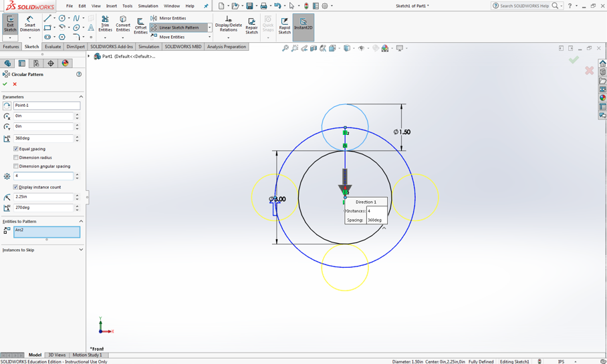Click Move Entities

tap(168, 37)
